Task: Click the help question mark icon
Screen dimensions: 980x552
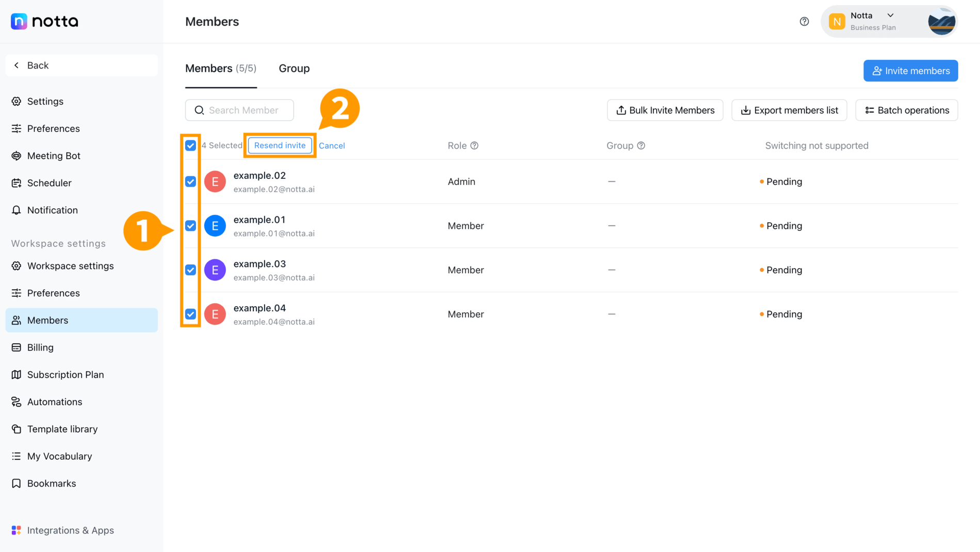Action: 804,22
